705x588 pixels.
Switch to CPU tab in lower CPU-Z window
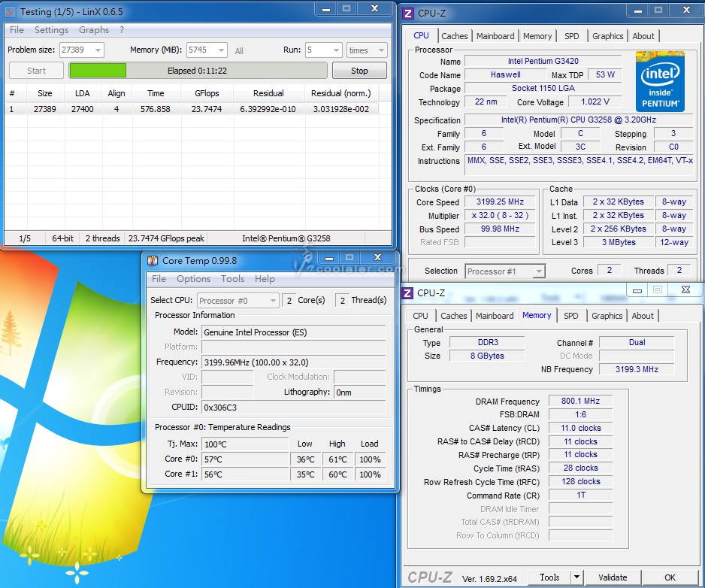point(420,316)
